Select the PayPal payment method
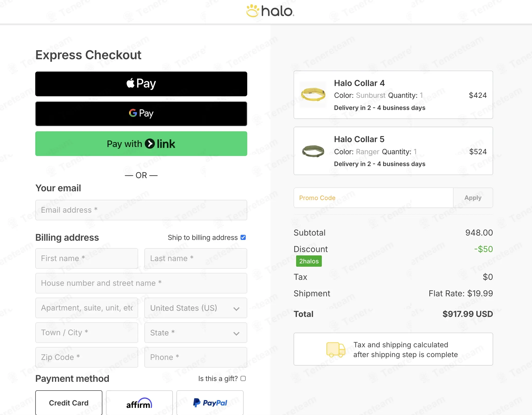The width and height of the screenshot is (532, 415). [x=210, y=403]
